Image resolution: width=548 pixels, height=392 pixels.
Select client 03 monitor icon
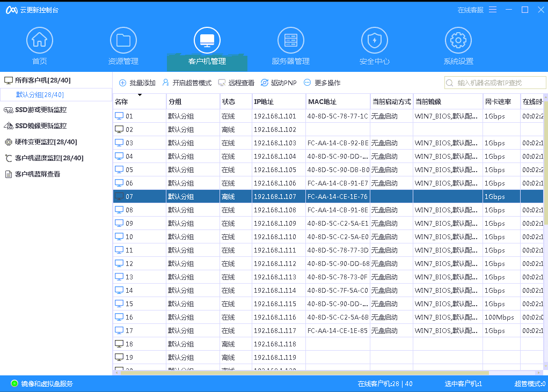119,143
